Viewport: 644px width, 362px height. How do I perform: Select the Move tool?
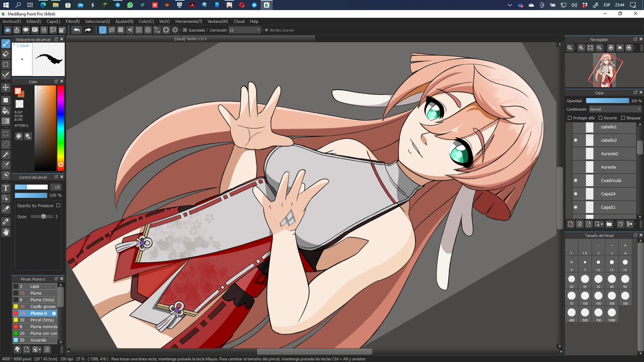click(6, 87)
